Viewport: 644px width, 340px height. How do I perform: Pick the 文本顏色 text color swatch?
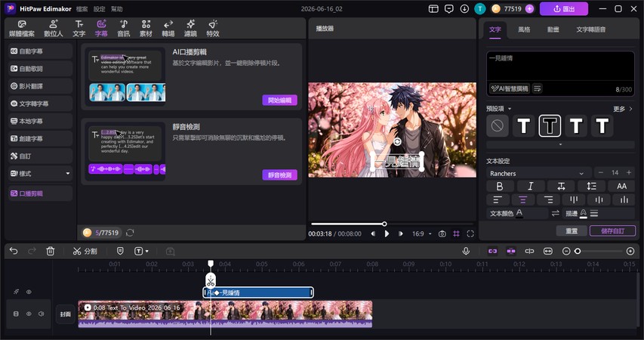click(519, 213)
